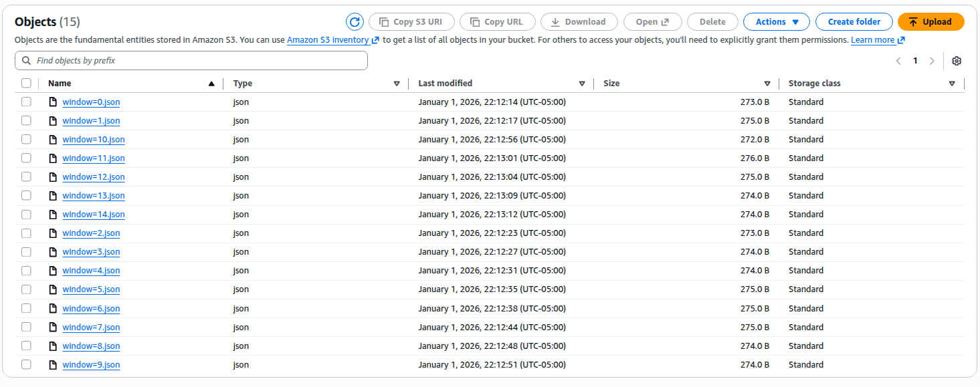Go to next page with right chevron
This screenshot has height=387, width=980.
click(932, 60)
